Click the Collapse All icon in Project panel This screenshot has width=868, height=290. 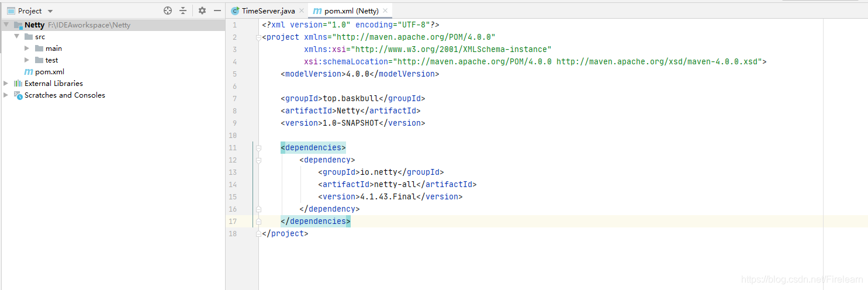click(183, 11)
